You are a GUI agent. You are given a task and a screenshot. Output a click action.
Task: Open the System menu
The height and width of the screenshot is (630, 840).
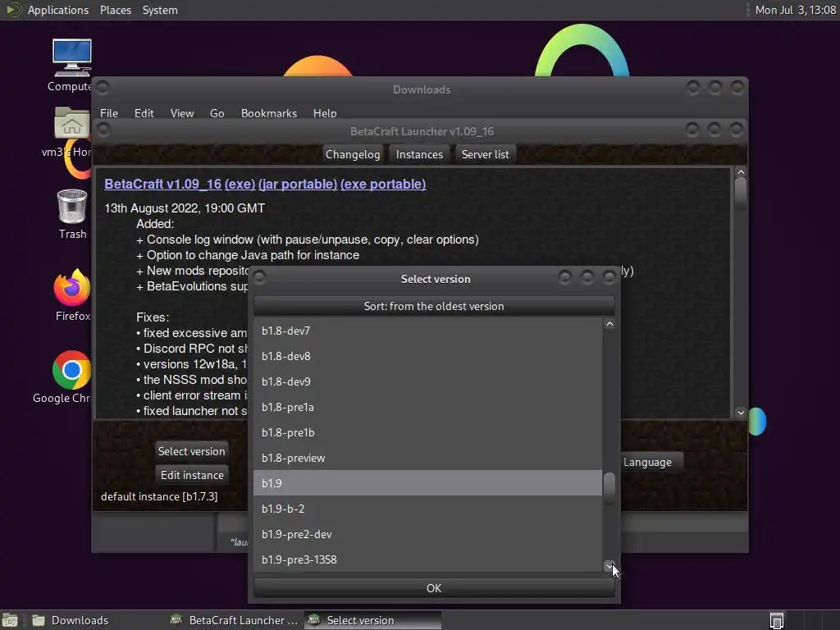pos(160,10)
